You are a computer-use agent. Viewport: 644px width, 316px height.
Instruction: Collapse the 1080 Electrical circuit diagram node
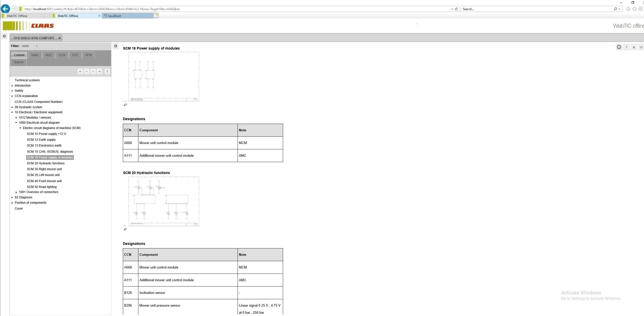17,123
